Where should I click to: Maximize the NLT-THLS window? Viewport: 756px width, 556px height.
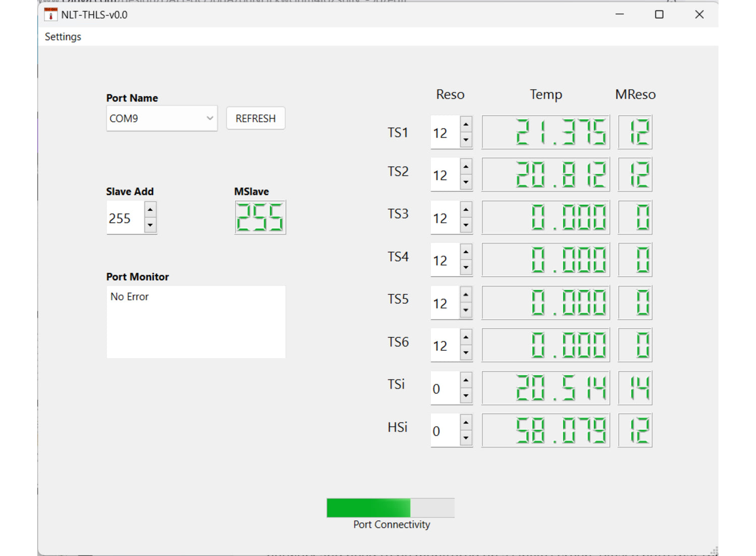tap(659, 15)
